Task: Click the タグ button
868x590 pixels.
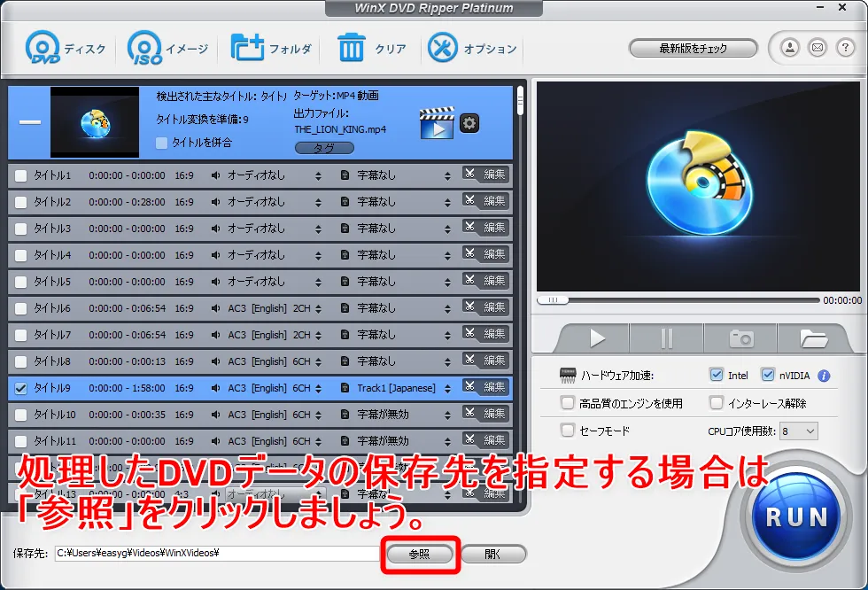Action: point(324,148)
